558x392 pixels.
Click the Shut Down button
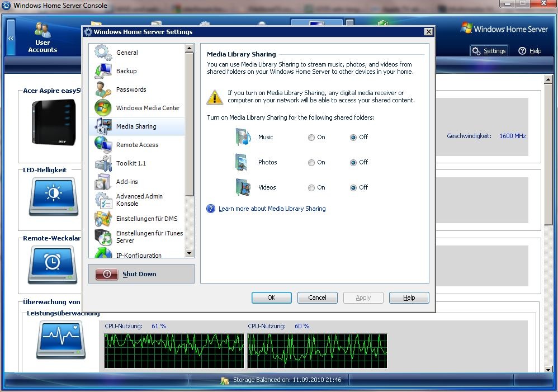click(x=141, y=274)
